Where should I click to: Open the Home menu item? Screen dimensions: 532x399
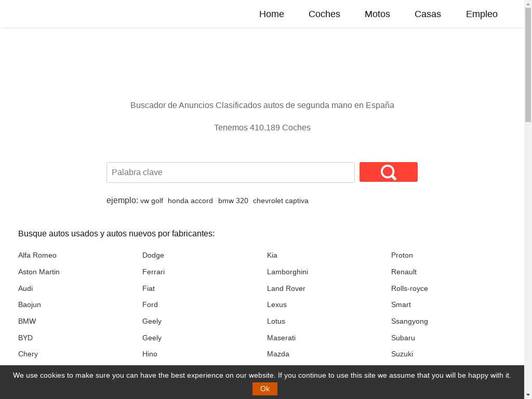click(x=271, y=14)
